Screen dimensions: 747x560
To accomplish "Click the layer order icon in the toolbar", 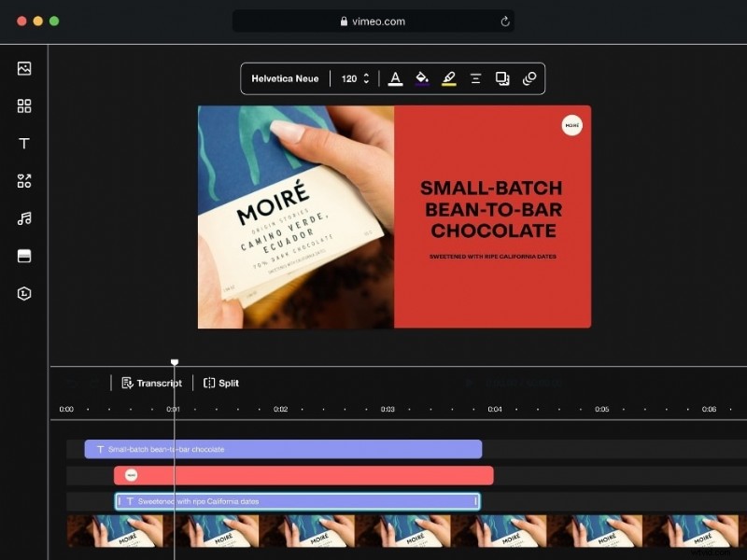I will pyautogui.click(x=503, y=78).
